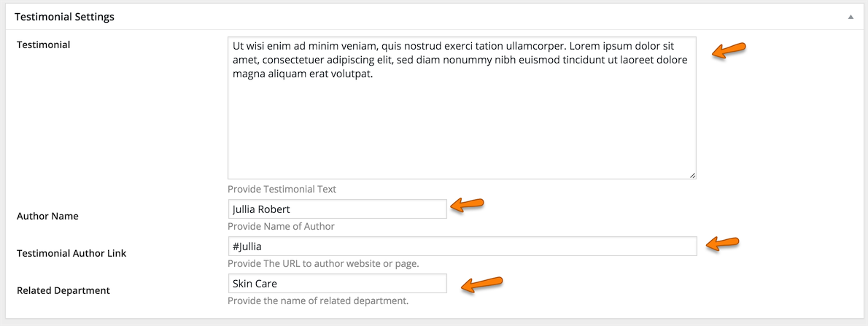Click the 'Provide Name of Author' hint
Image resolution: width=868 pixels, height=326 pixels.
(x=281, y=226)
